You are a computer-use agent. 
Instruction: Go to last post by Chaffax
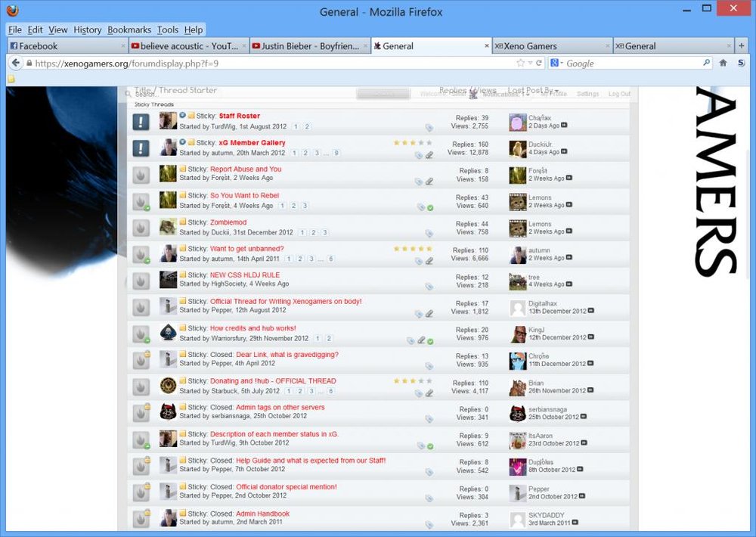tap(564, 126)
